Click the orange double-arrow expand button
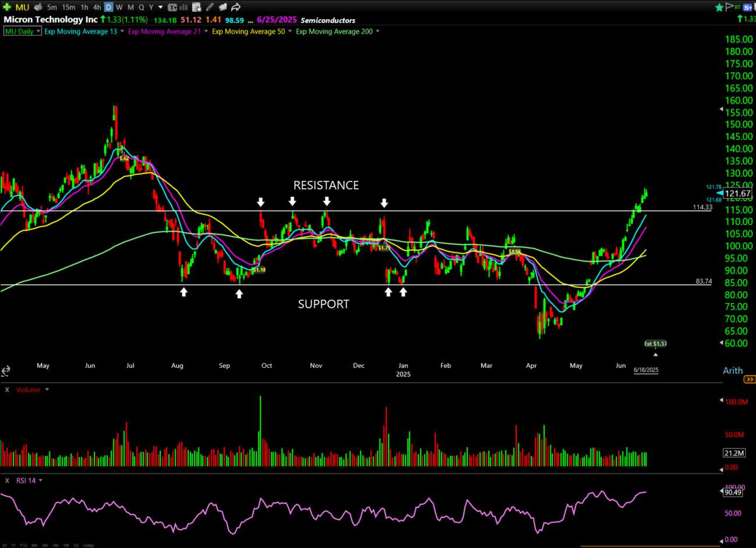 pyautogui.click(x=750, y=379)
